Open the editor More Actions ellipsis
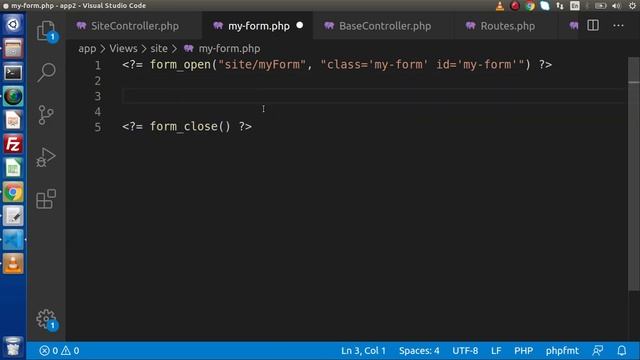This screenshot has height=360, width=640. pyautogui.click(x=618, y=26)
